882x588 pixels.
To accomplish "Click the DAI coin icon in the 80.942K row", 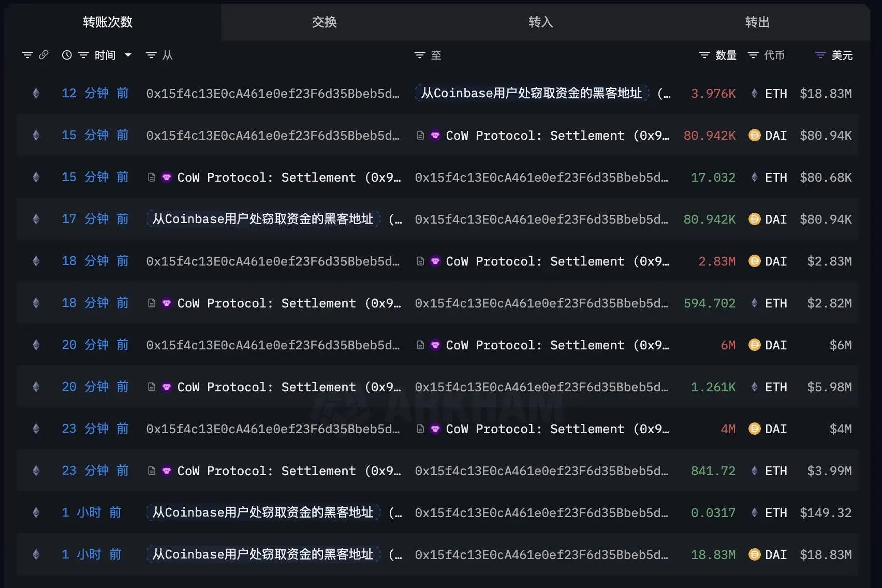I will pos(754,135).
